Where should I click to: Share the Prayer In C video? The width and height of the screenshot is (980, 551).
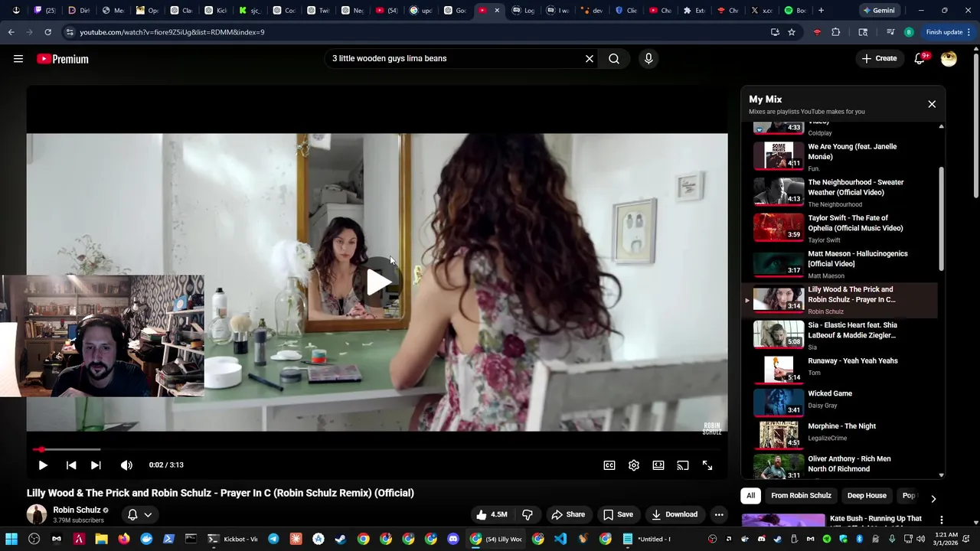pyautogui.click(x=568, y=514)
